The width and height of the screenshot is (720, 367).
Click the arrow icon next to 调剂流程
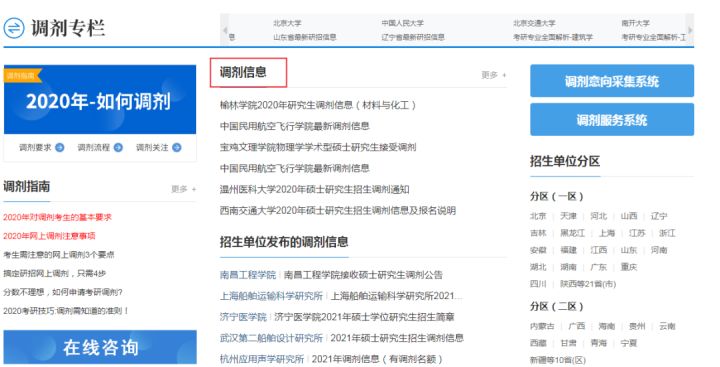(x=118, y=147)
